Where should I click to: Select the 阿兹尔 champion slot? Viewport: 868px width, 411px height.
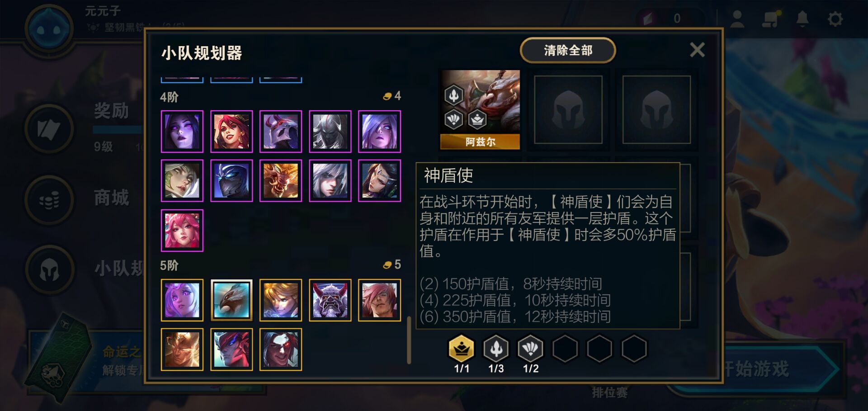tap(480, 109)
